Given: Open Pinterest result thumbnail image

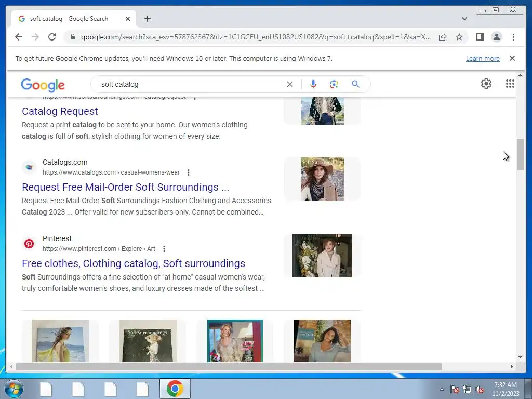Looking at the screenshot, I should coord(322,255).
